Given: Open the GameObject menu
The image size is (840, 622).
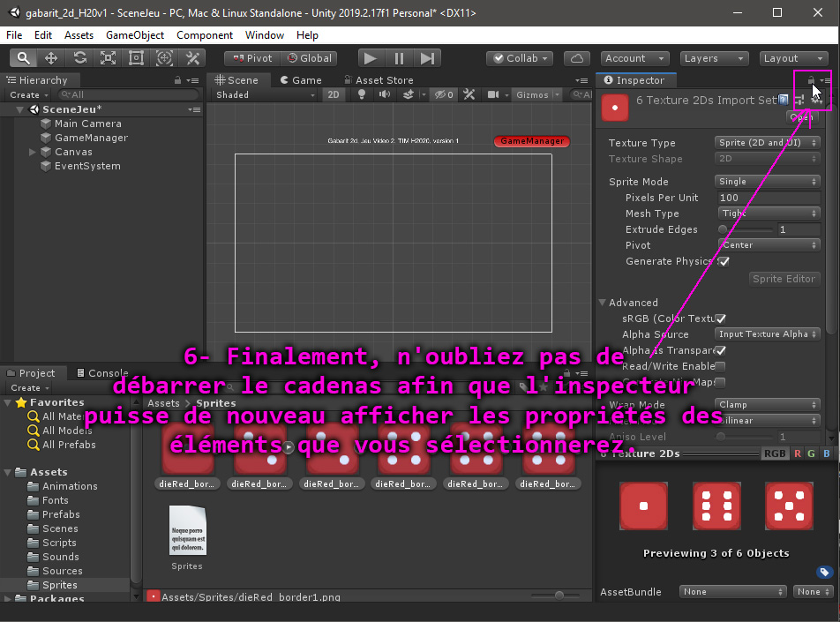Looking at the screenshot, I should coord(134,35).
